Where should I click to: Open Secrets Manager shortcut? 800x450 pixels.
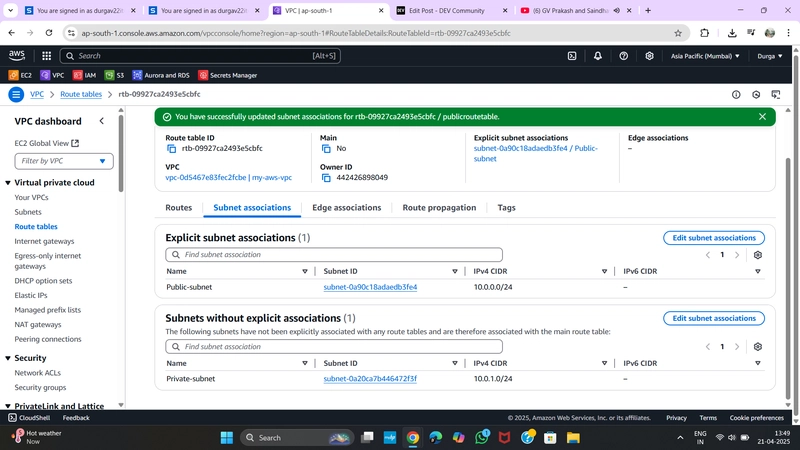point(228,75)
